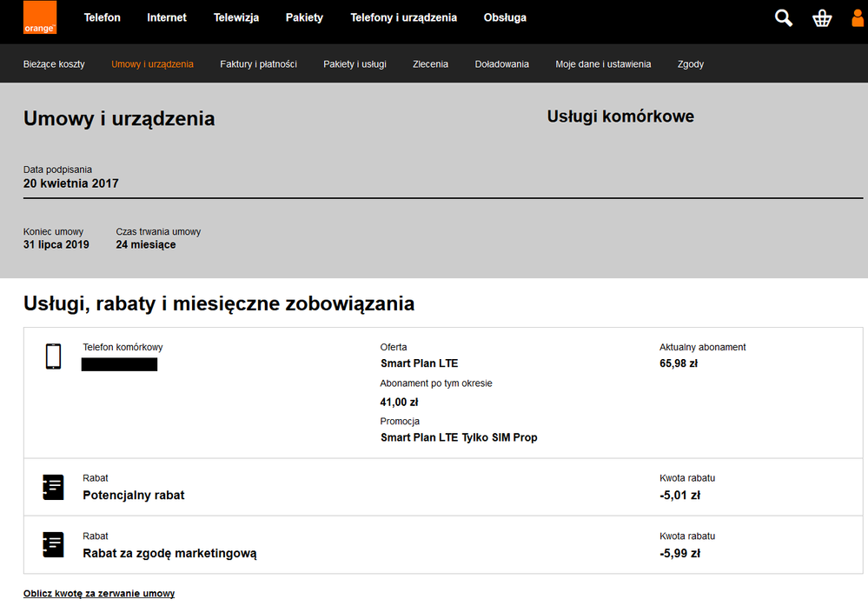
Task: Click the Umowy i urządzenia page heading
Action: coord(119,118)
